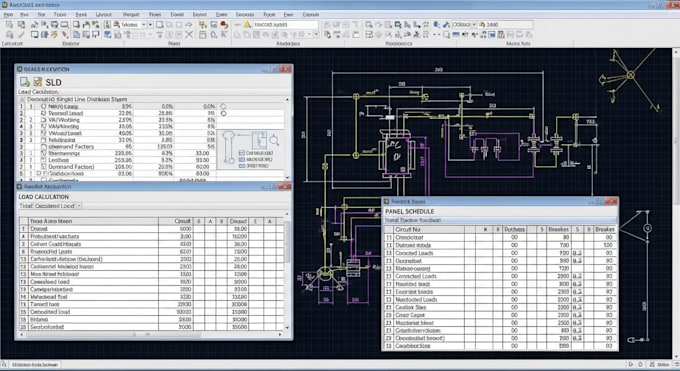
Task: Click SLD window scroll down arrow
Action: tap(287, 177)
